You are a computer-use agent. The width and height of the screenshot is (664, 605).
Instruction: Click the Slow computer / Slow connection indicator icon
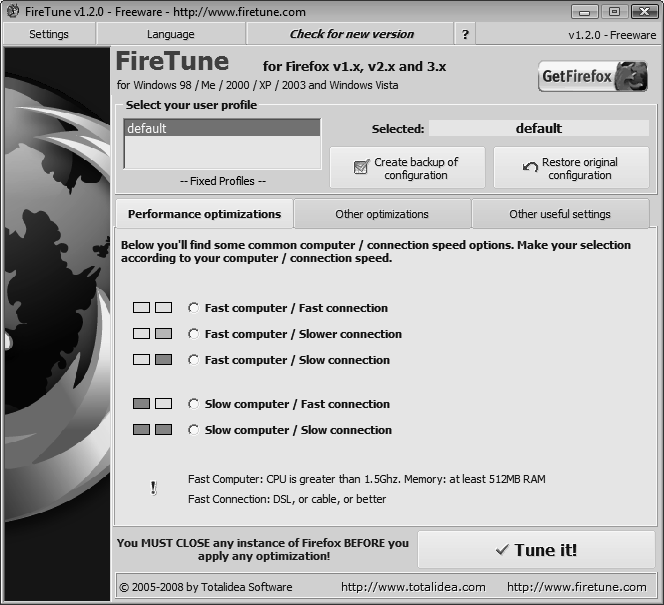point(152,430)
